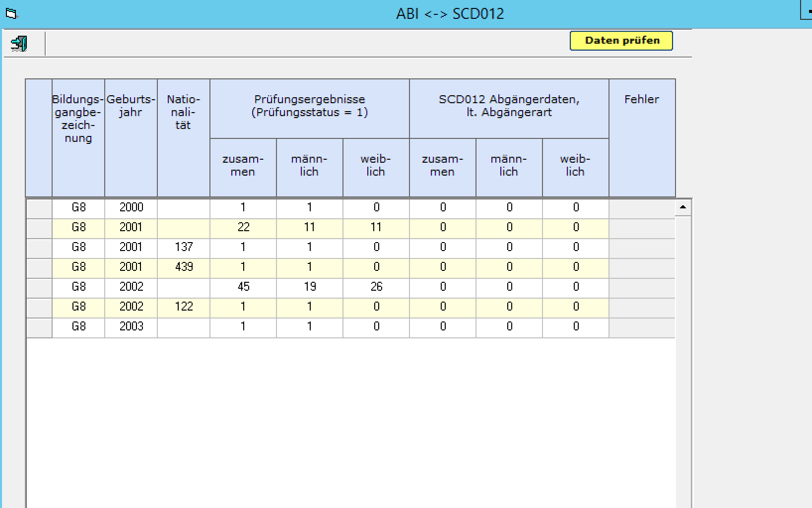Click the exit door icon in the toolbar

point(19,44)
